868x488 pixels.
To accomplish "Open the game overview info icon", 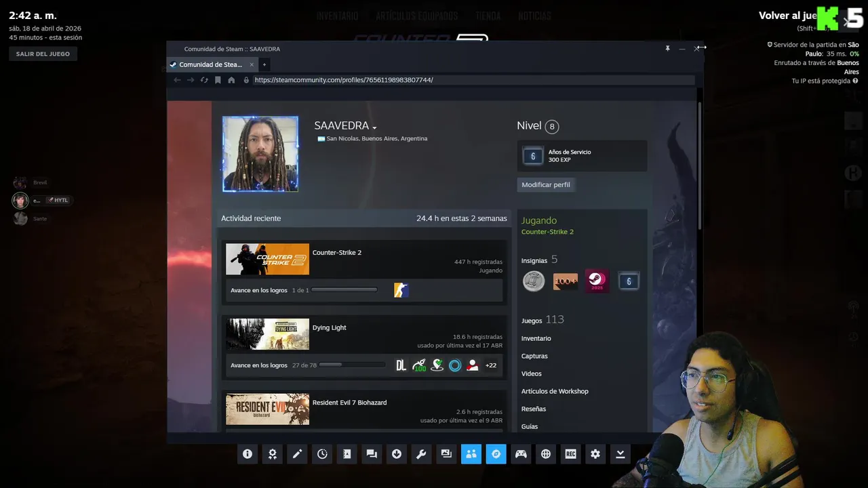I will point(248,454).
